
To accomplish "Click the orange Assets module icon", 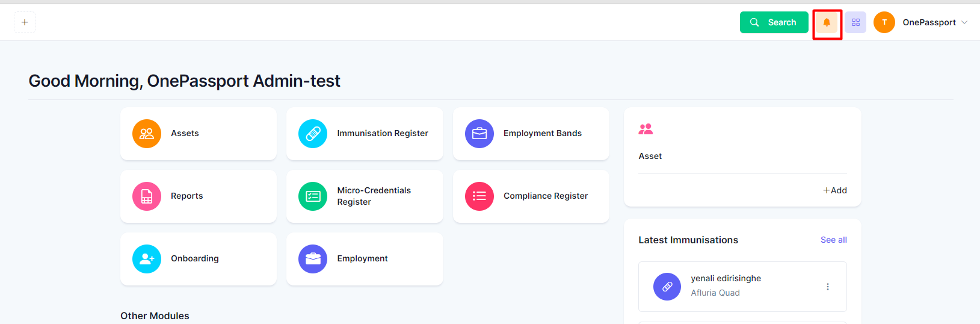I will pyautogui.click(x=147, y=134).
